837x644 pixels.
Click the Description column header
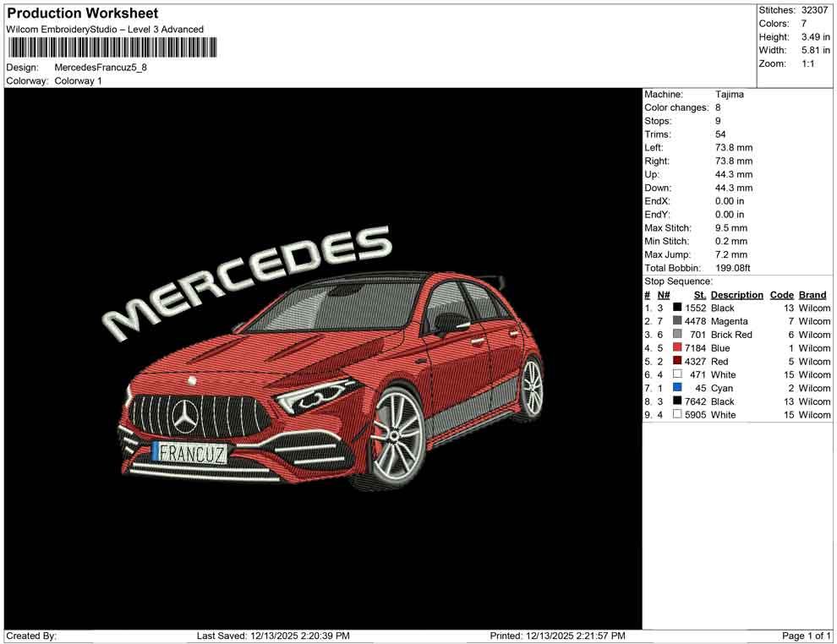pos(736,294)
